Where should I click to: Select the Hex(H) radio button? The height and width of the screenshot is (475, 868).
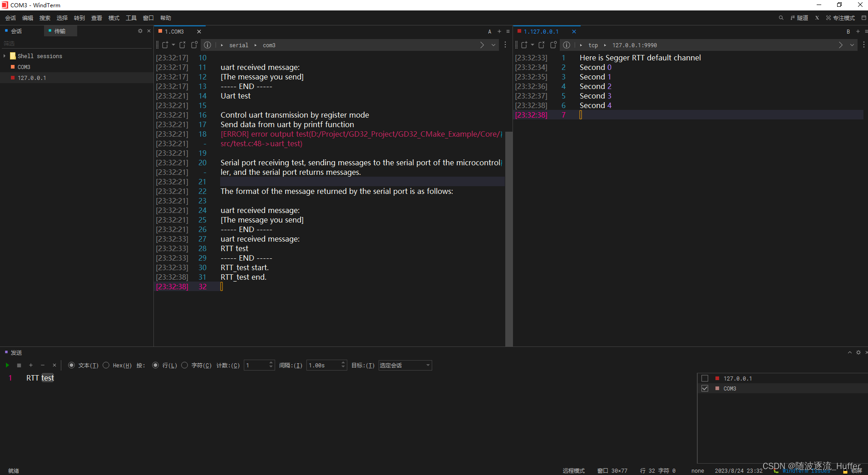pyautogui.click(x=106, y=365)
